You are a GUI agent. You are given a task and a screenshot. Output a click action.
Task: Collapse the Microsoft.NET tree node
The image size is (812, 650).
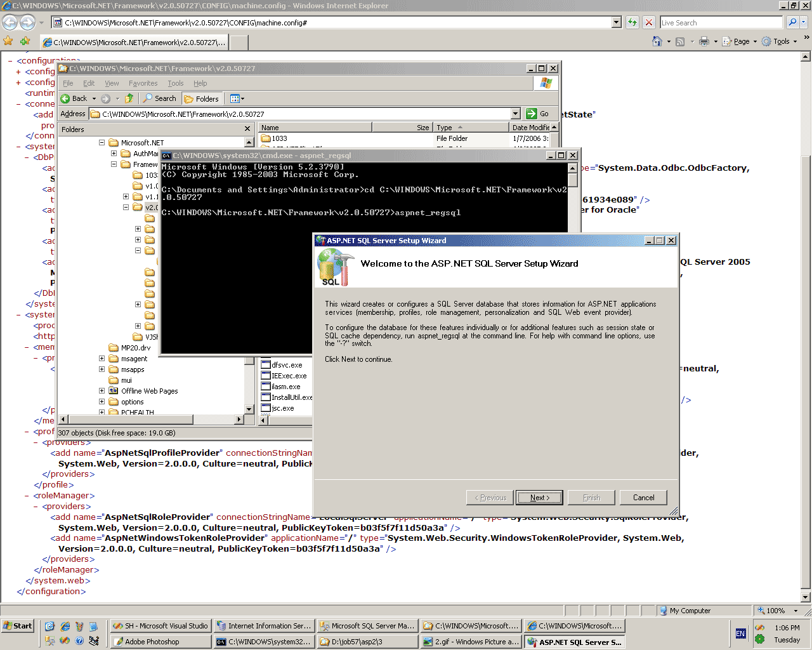(x=101, y=143)
